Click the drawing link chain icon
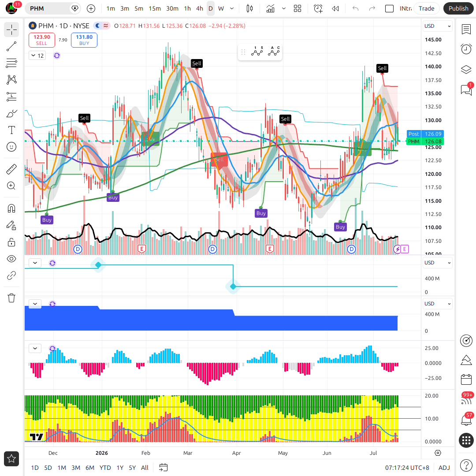This screenshot has width=476, height=476. coord(11,275)
